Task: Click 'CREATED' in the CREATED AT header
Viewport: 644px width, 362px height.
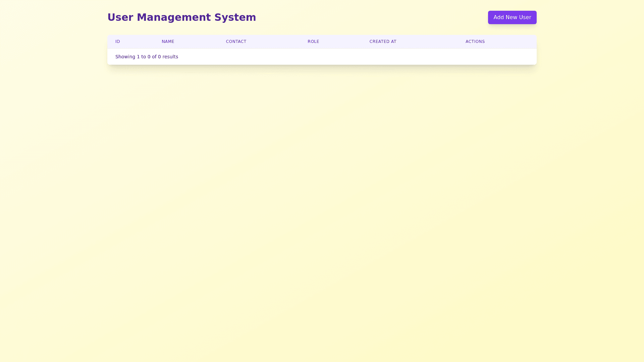Action: click(379, 42)
